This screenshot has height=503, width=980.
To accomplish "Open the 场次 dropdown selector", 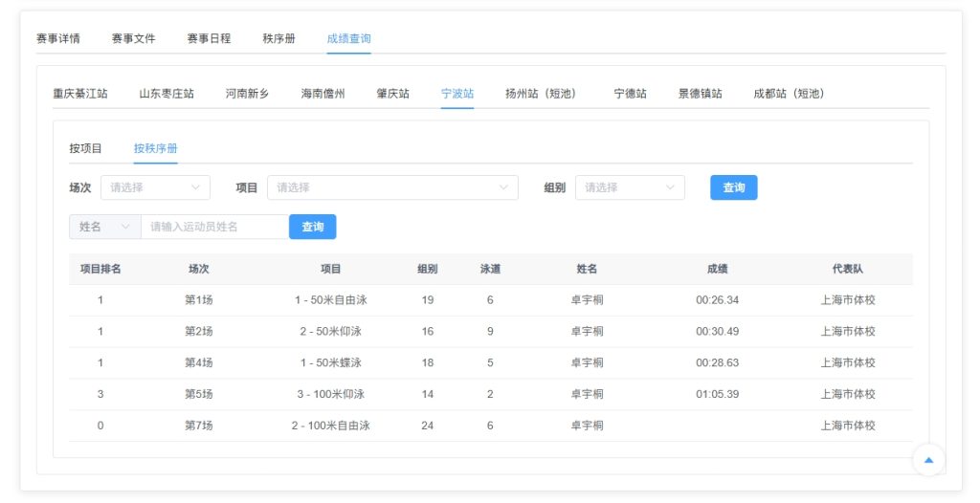I will point(155,187).
